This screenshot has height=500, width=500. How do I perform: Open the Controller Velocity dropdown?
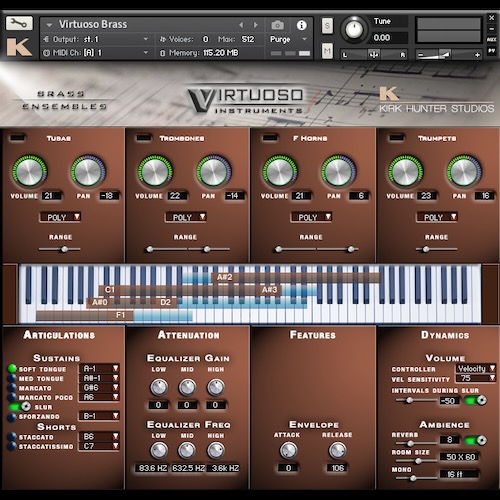click(476, 369)
